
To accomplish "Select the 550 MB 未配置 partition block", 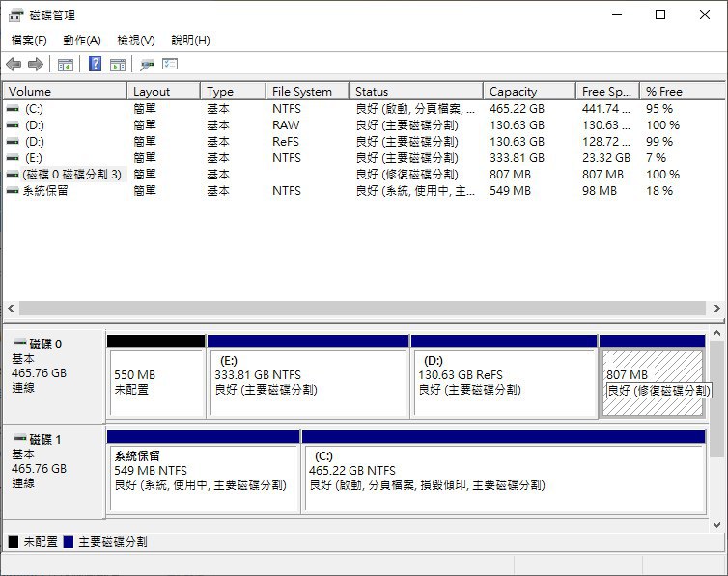I will [156, 376].
